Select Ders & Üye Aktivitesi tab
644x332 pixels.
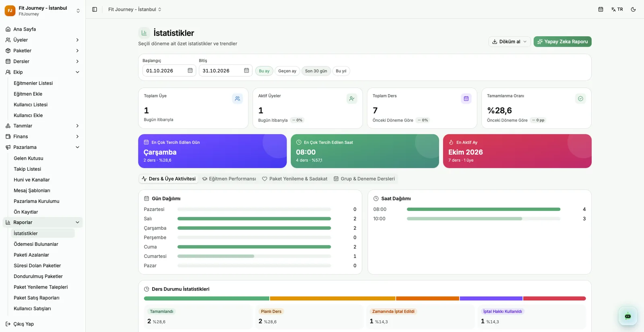(169, 179)
